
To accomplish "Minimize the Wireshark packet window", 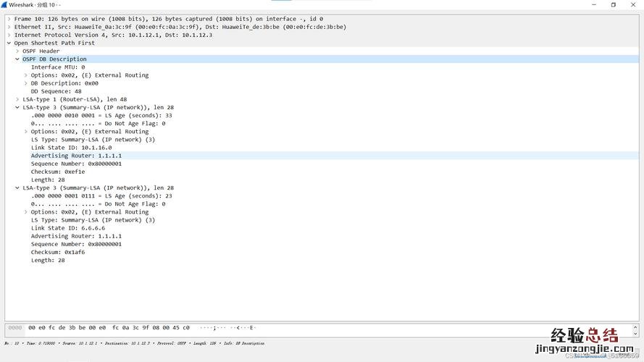I will coord(592,4).
